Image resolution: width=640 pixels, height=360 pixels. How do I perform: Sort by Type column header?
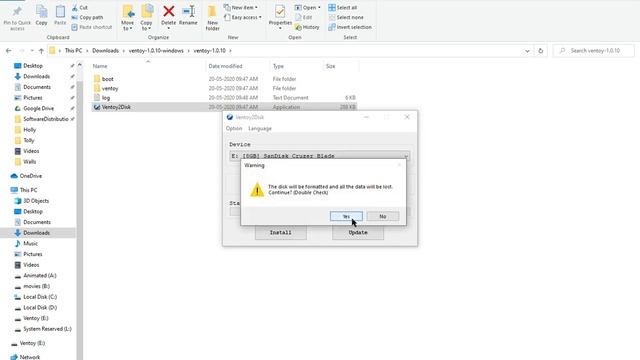pyautogui.click(x=278, y=66)
